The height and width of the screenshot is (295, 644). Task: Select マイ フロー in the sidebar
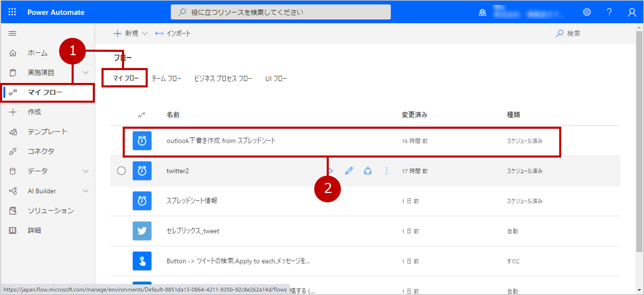click(x=48, y=92)
